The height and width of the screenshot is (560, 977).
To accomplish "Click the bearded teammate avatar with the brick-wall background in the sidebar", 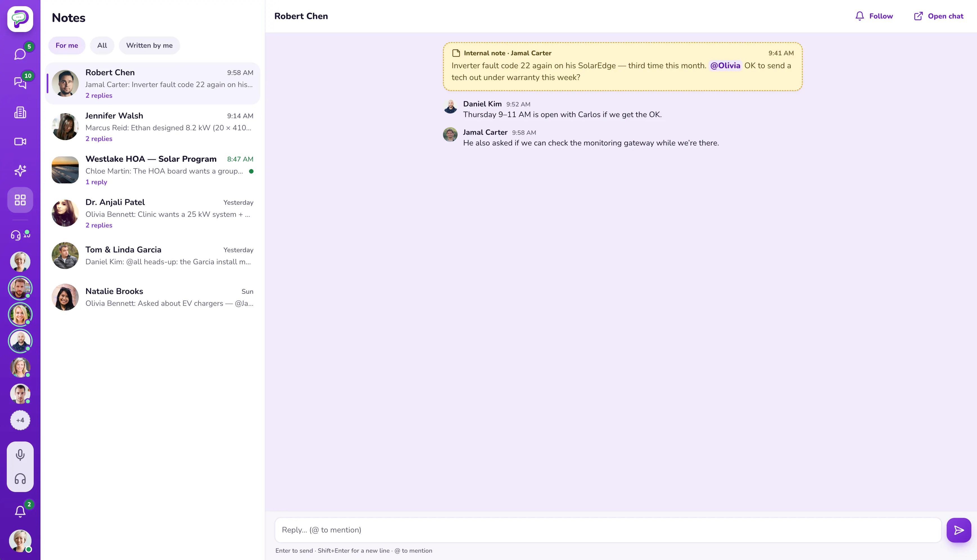I will (20, 288).
